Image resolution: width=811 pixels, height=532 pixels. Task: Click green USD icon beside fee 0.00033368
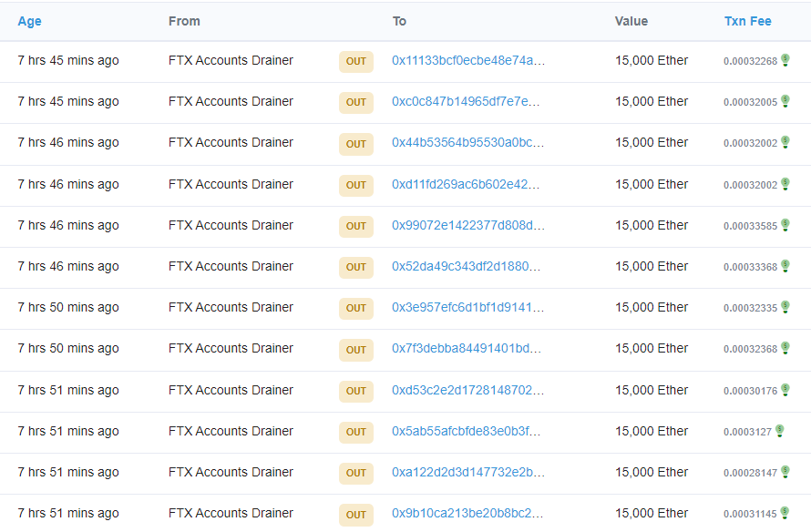pyautogui.click(x=785, y=267)
